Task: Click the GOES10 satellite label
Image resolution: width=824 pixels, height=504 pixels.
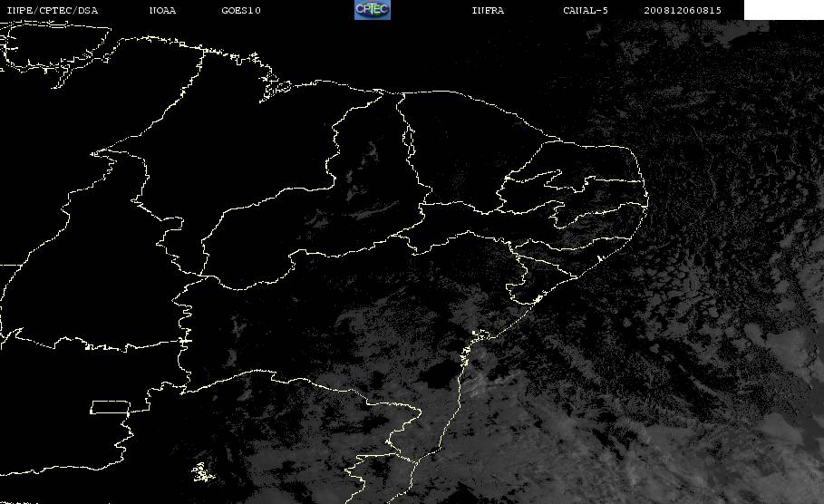Action: (241, 11)
